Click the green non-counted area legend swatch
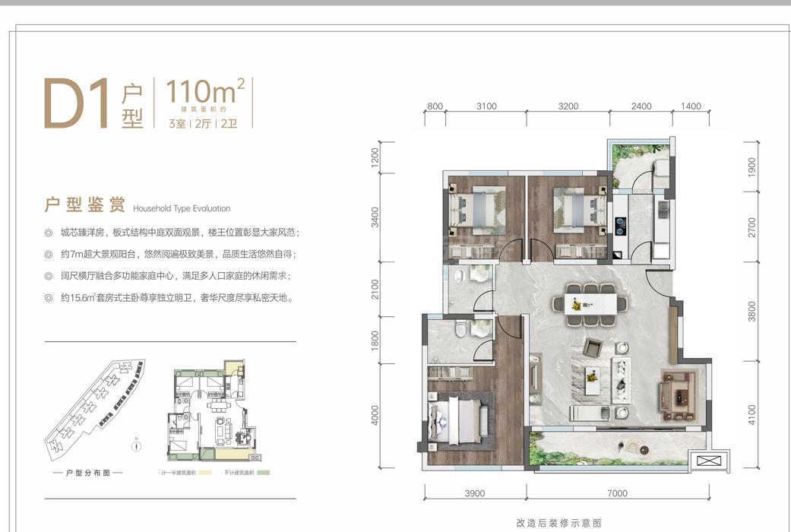 tap(264, 473)
